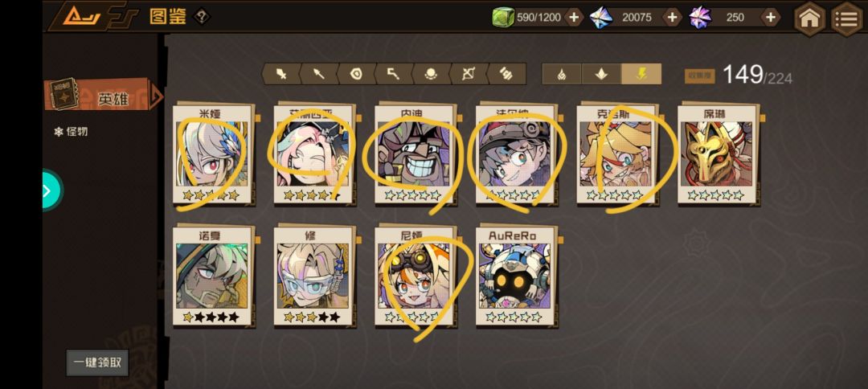The width and height of the screenshot is (868, 389).
Task: Select the orb class filter icon
Action: (x=432, y=74)
